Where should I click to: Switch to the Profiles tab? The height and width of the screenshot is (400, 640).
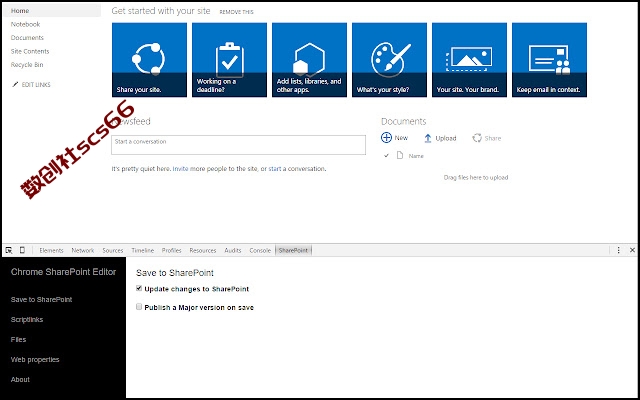click(x=171, y=250)
